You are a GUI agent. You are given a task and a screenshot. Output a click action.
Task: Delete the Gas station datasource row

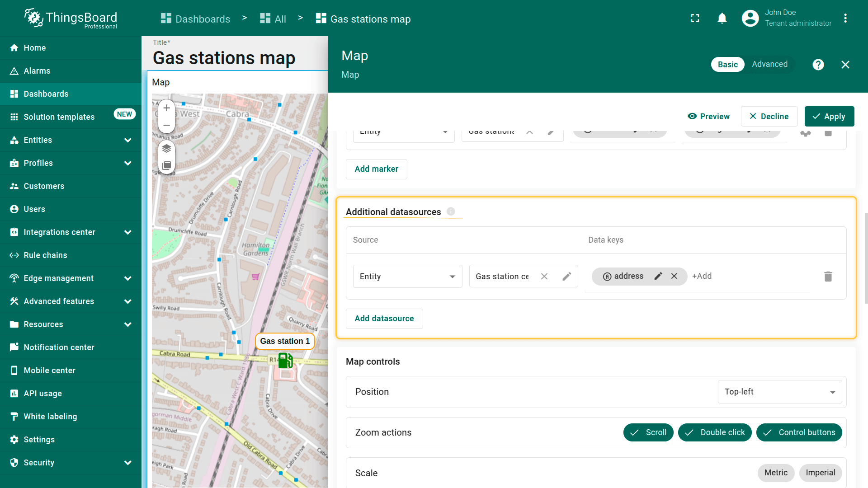[828, 277]
